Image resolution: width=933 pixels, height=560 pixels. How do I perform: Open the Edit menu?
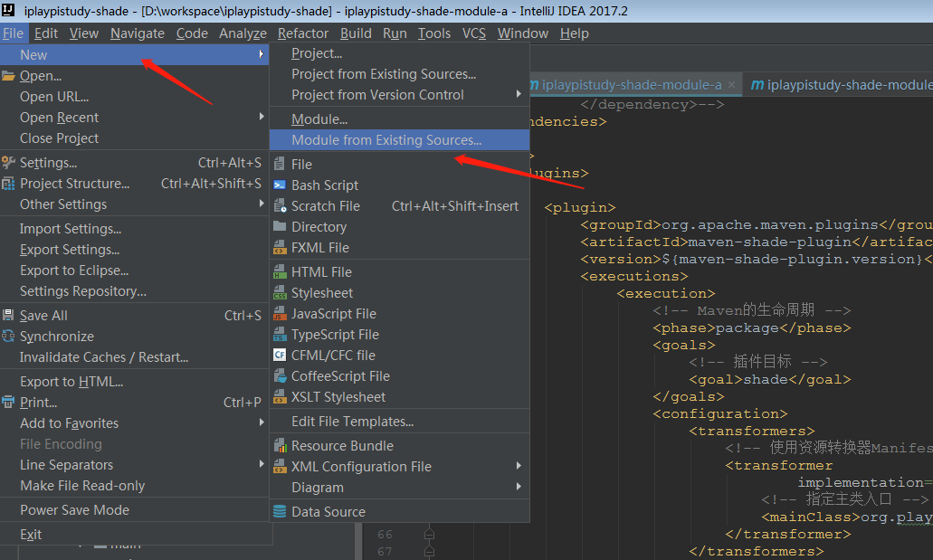click(46, 33)
